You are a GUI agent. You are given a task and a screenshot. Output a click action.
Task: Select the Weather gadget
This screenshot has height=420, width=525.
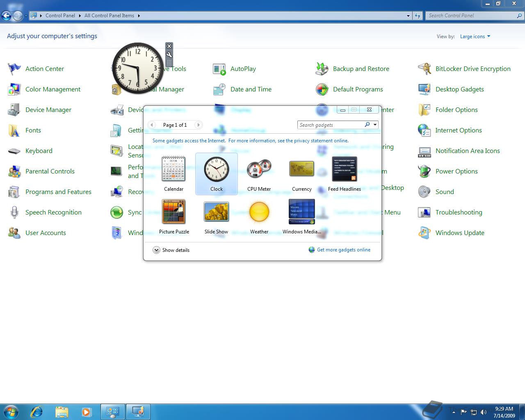pyautogui.click(x=259, y=216)
